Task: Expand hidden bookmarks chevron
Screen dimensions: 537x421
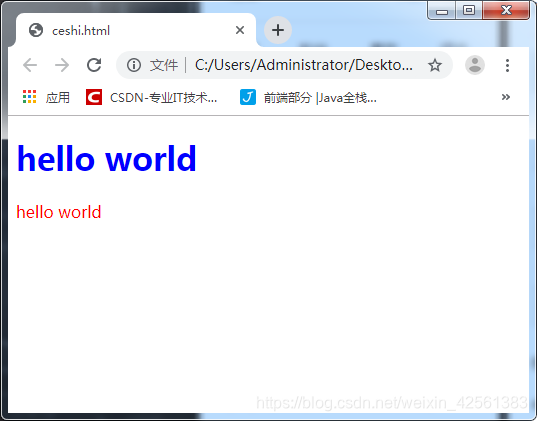Action: tap(505, 97)
